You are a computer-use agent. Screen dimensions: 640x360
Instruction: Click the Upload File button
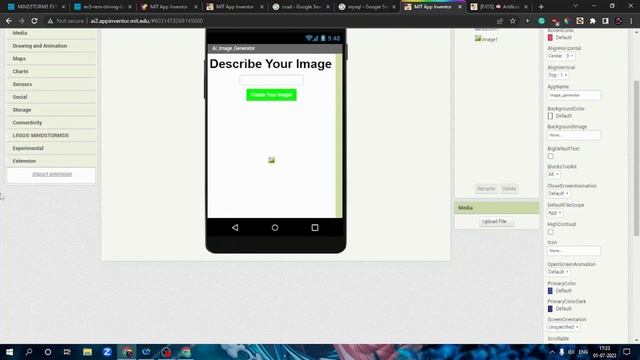pyautogui.click(x=497, y=222)
